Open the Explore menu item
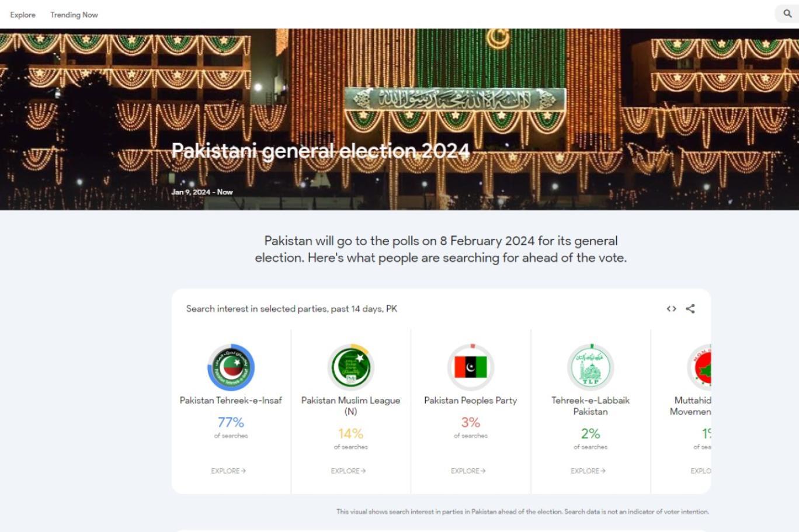Viewport: 799px width, 532px height. tap(22, 15)
